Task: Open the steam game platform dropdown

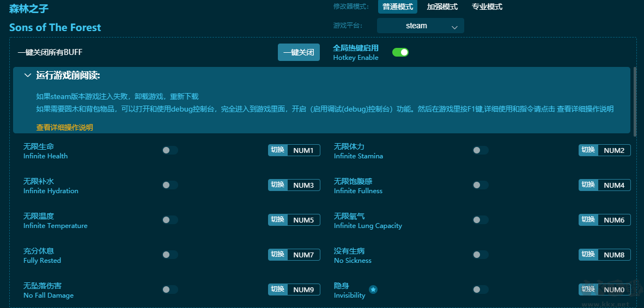Action: [x=420, y=26]
